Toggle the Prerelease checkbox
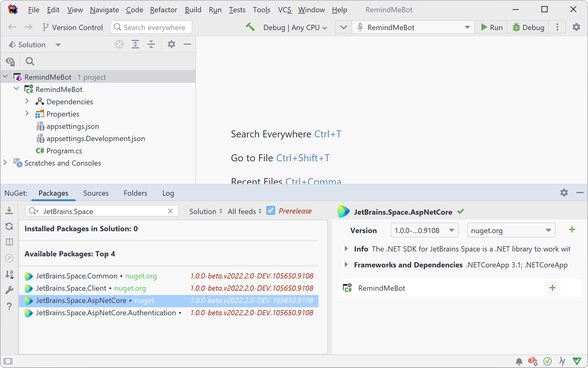The image size is (588, 368). tap(270, 211)
